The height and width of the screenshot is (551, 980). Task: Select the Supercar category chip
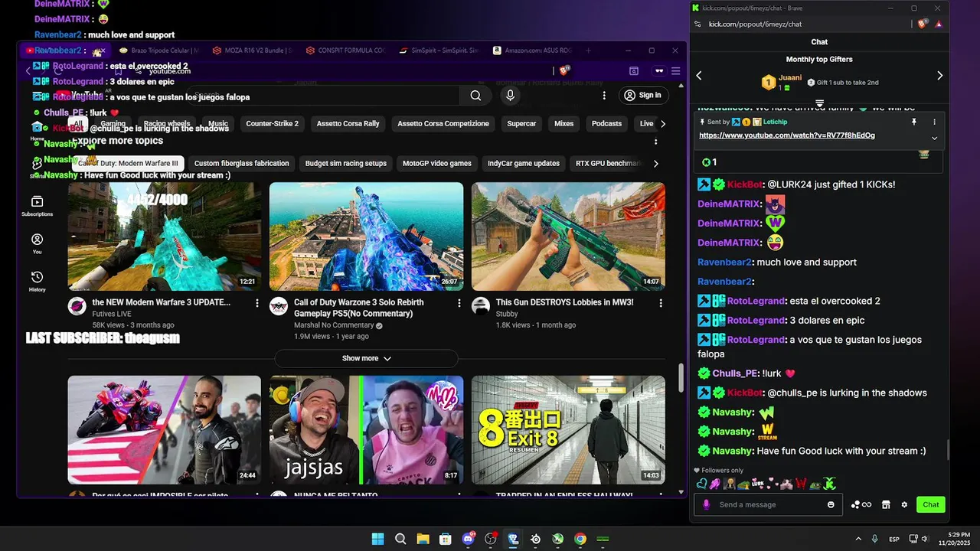521,123
